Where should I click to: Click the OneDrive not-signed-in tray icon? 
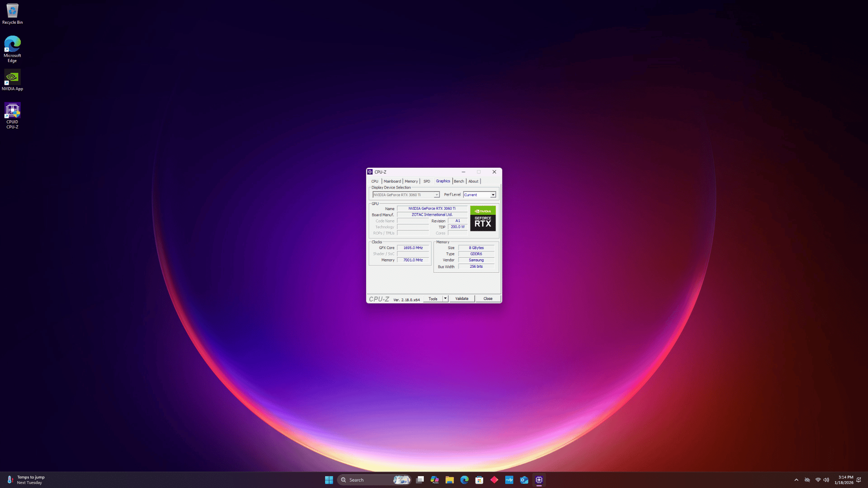coord(807,480)
